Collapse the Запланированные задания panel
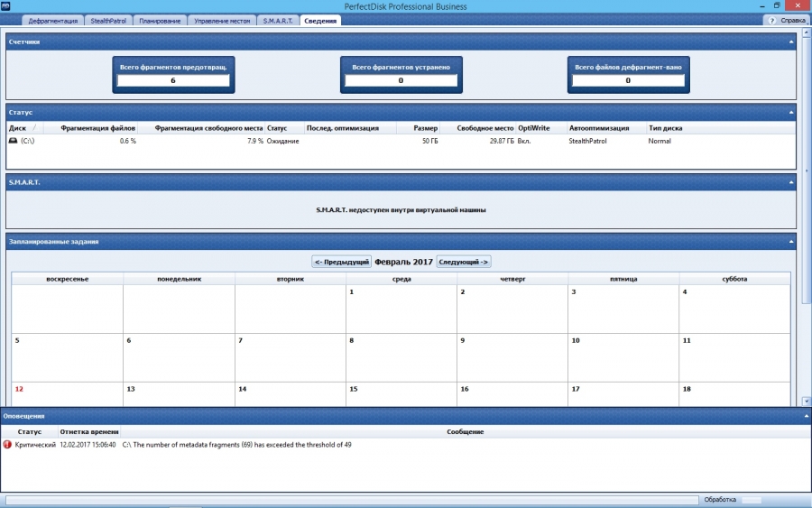Screen dimensions: 812x508 pos(791,242)
